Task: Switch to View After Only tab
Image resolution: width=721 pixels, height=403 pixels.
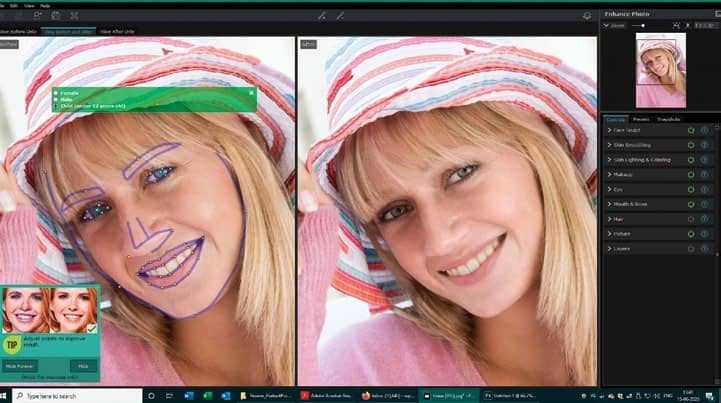Action: (x=117, y=31)
